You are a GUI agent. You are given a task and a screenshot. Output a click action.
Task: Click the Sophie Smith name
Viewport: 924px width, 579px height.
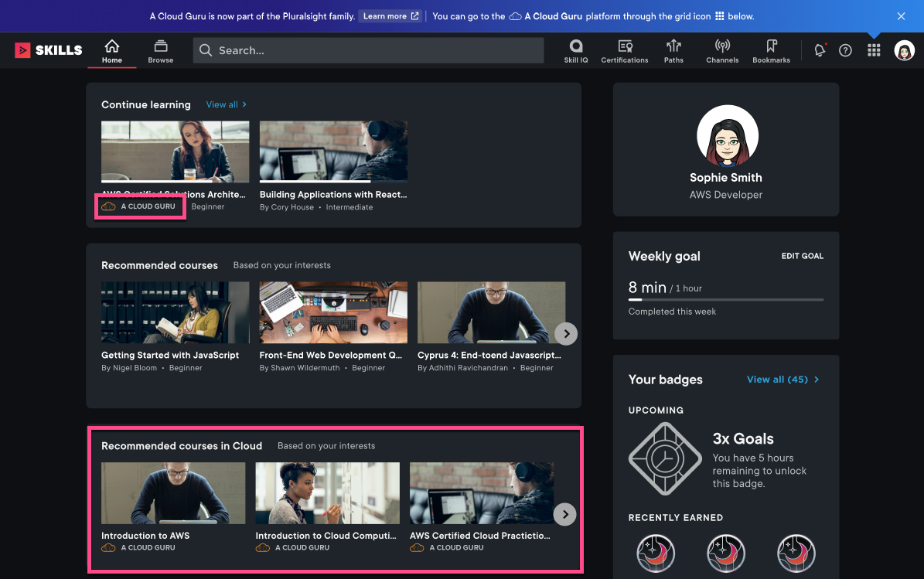click(726, 177)
